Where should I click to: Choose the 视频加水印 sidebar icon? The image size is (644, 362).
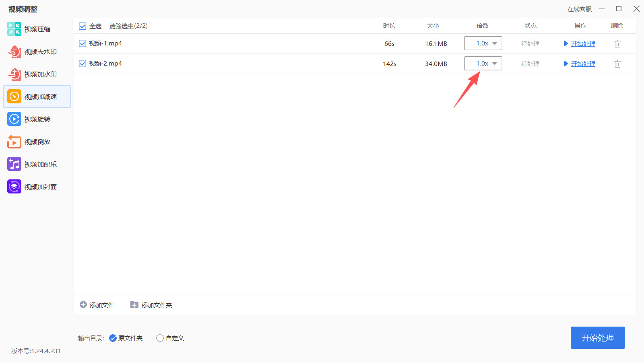coord(14,74)
